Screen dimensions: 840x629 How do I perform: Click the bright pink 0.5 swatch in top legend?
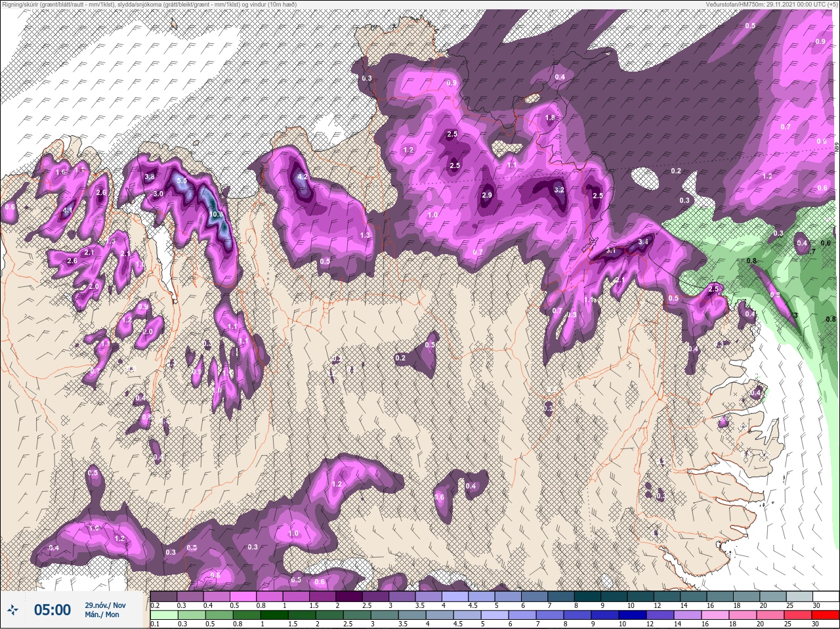pos(244,597)
